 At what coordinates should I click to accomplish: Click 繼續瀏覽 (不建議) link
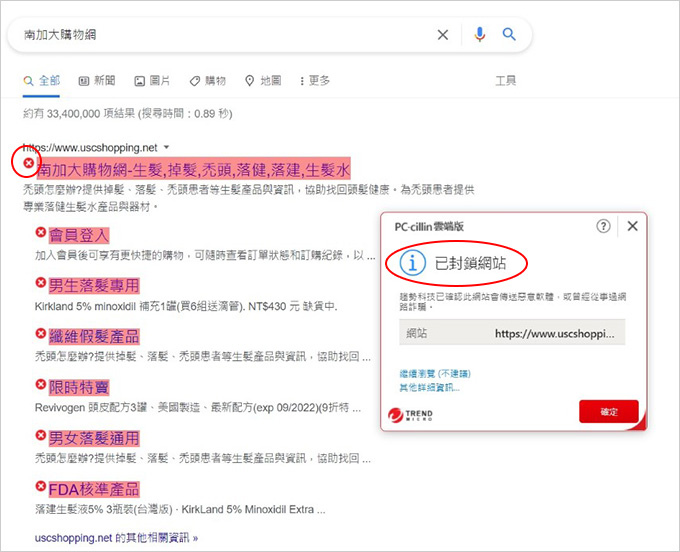click(x=435, y=373)
